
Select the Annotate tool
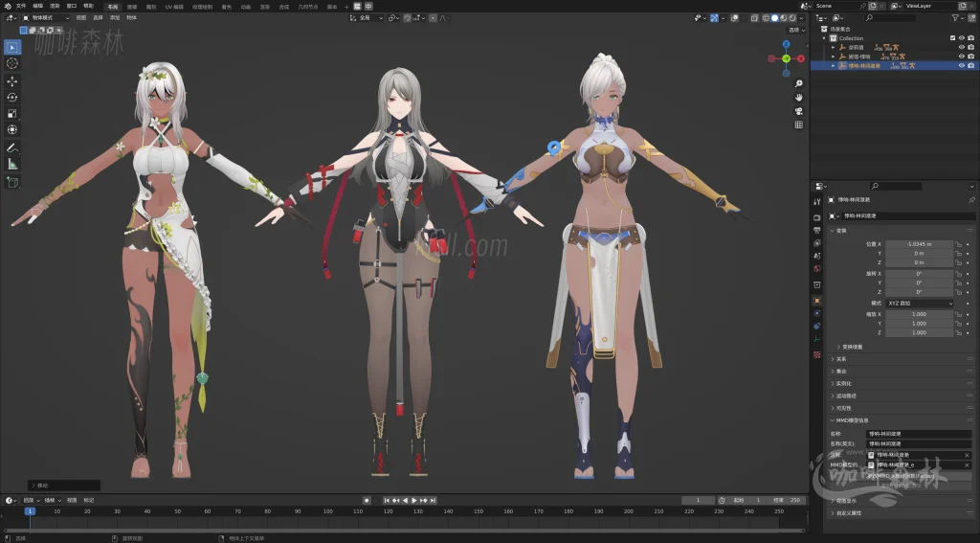click(x=11, y=148)
